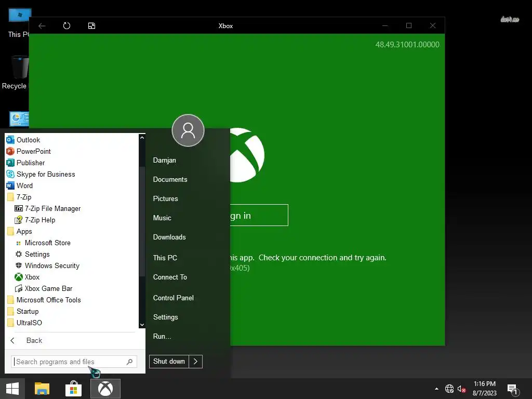Viewport: 532px width, 399px height.
Task: Select the Control Panel desktop icon
Action: tap(19, 119)
